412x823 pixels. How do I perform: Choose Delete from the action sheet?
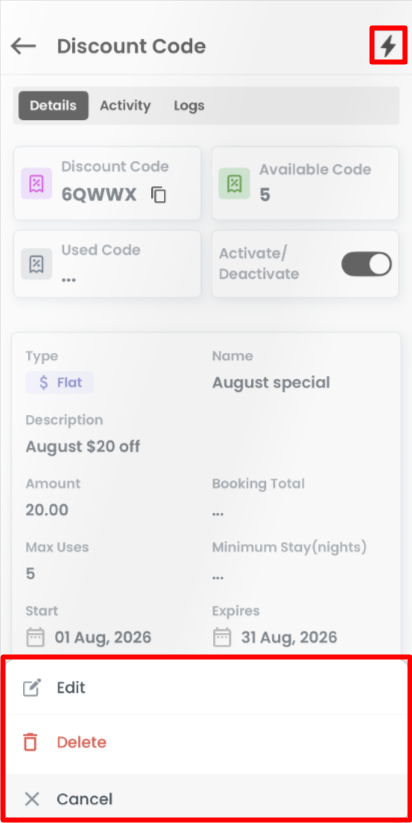(206, 742)
